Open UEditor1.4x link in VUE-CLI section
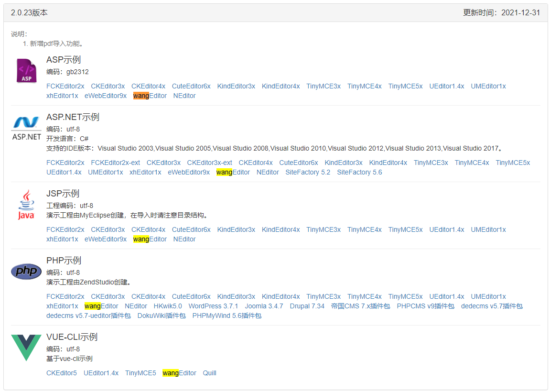Image resolution: width=550 pixels, height=392 pixels. click(101, 373)
